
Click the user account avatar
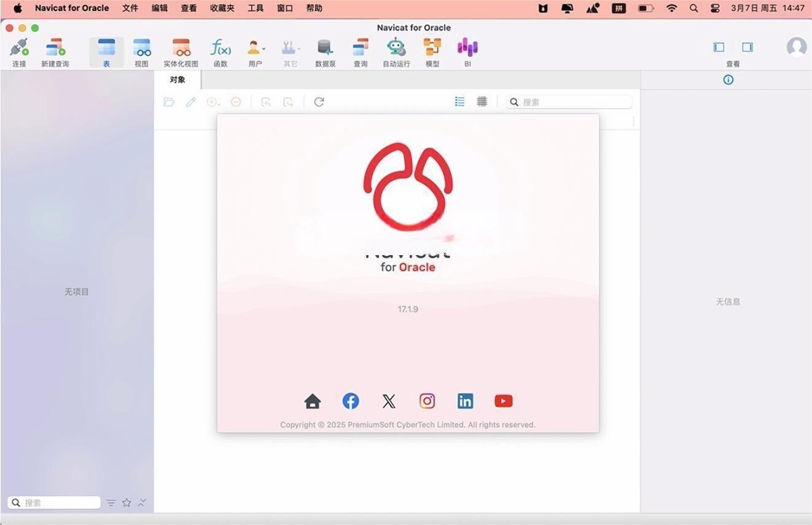tap(797, 47)
